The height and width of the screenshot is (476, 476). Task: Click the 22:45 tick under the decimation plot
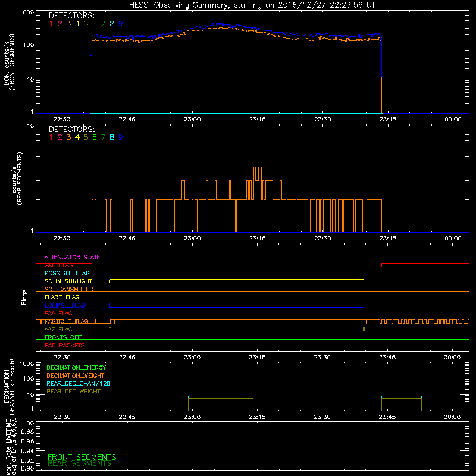pos(127,417)
